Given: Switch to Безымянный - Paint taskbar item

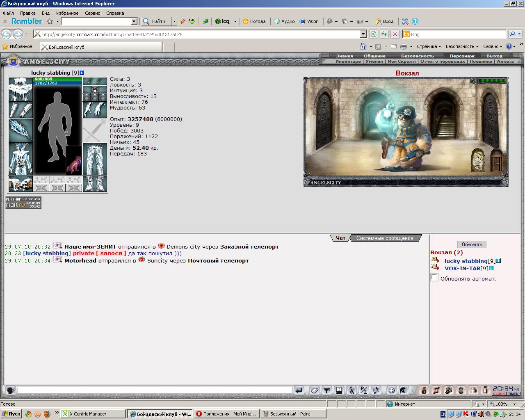Looking at the screenshot, I should pos(293,414).
